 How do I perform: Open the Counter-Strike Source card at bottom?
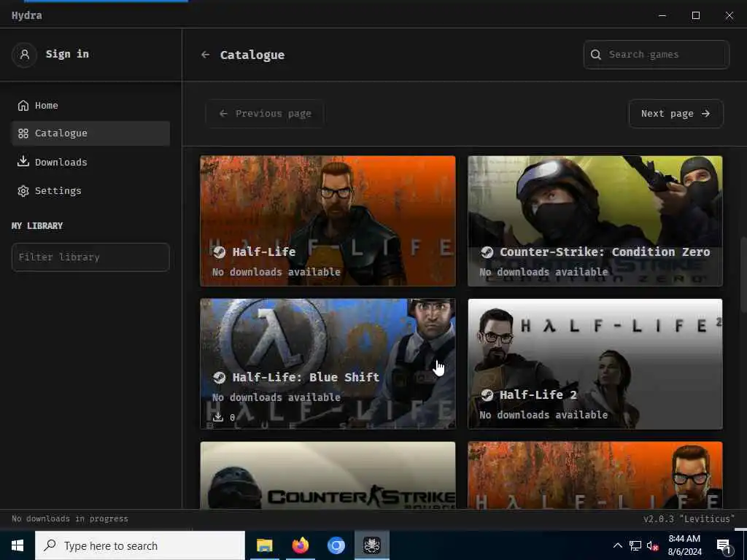click(328, 475)
